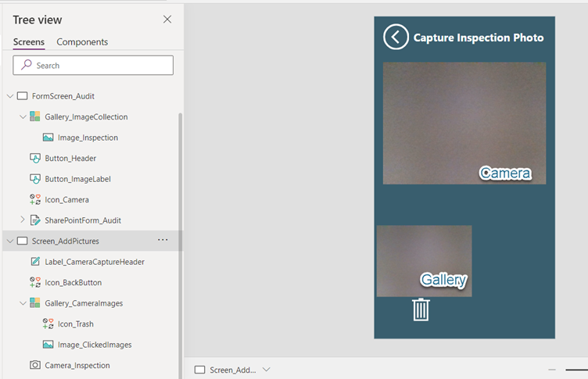Select Icon_BackButton in the tree
This screenshot has width=588, height=379.
73,283
